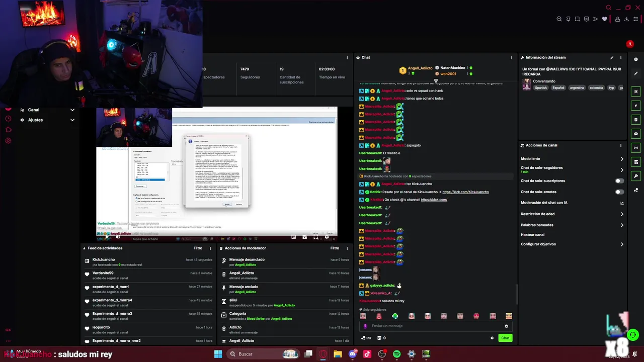The height and width of the screenshot is (362, 644).
Task: Click Verdenito59 follow entry in activity feed
Action: click(149, 276)
